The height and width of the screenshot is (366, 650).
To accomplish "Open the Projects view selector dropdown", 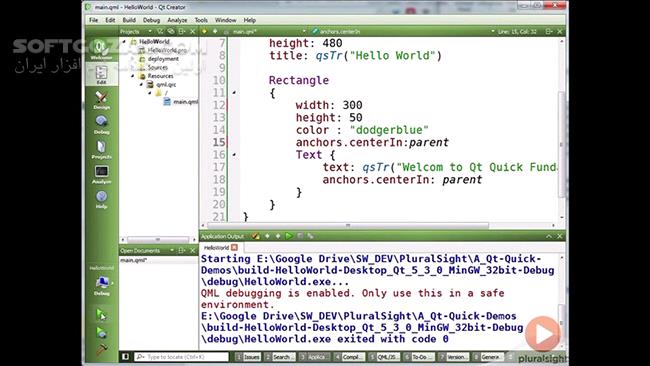I will click(150, 32).
